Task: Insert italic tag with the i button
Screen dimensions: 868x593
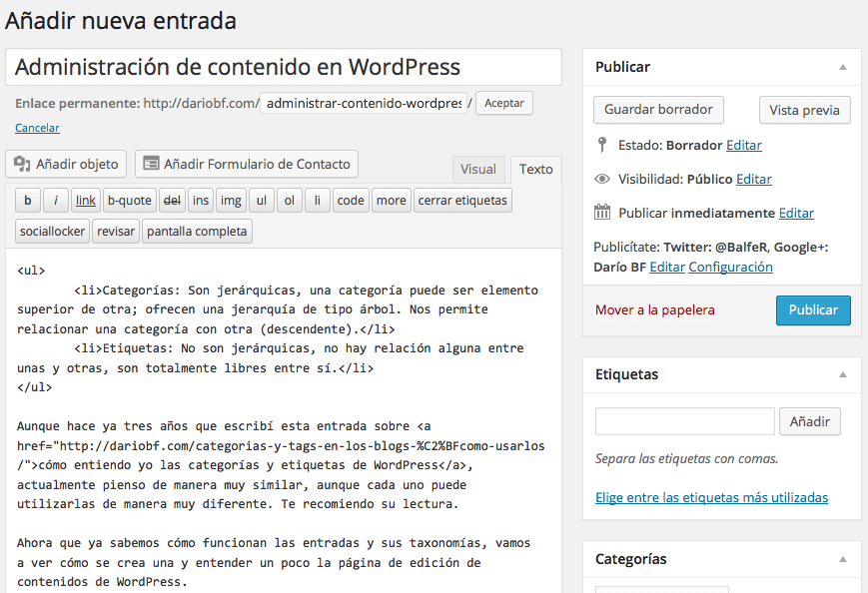Action: pyautogui.click(x=56, y=201)
